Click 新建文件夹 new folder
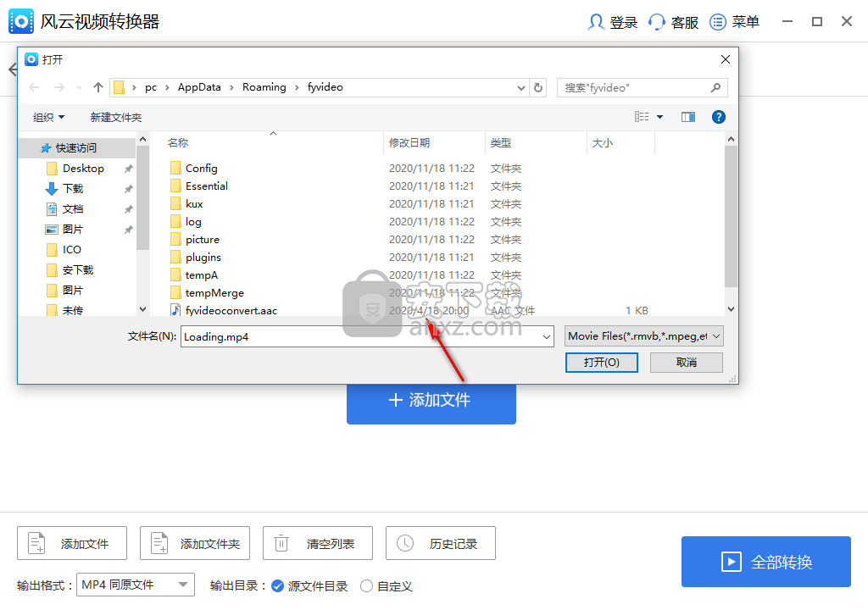The height and width of the screenshot is (610, 868). coord(115,118)
